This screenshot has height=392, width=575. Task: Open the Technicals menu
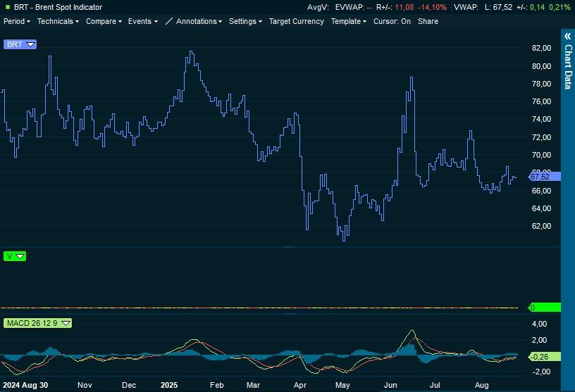click(x=58, y=21)
